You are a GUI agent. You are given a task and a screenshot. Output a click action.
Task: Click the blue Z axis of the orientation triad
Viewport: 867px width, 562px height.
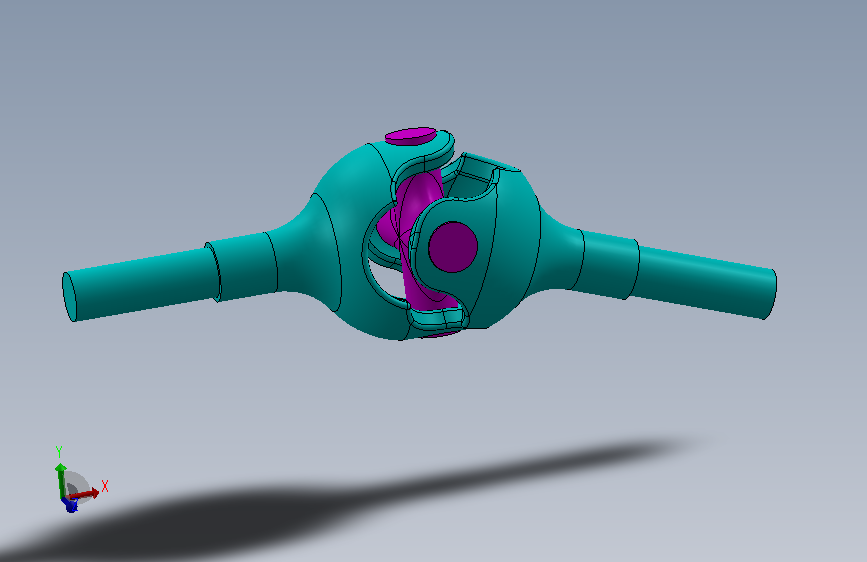click(x=70, y=504)
